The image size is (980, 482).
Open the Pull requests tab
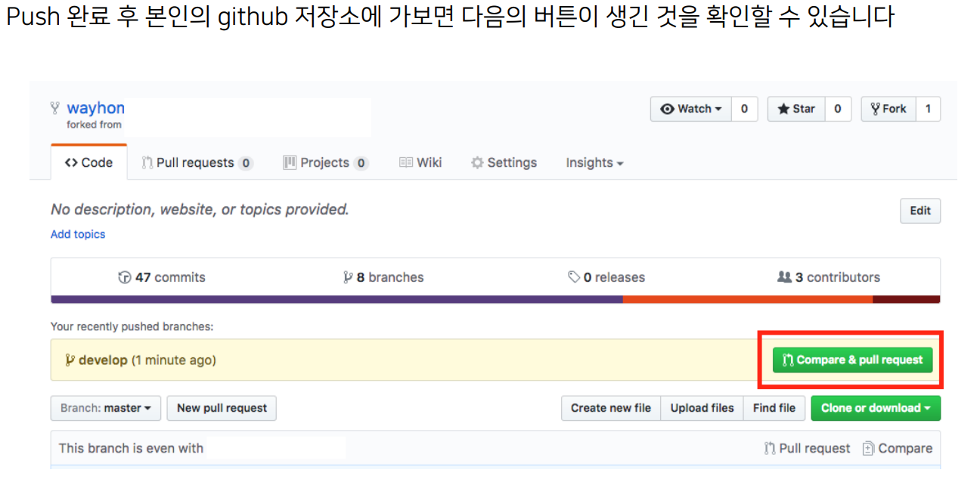point(197,162)
